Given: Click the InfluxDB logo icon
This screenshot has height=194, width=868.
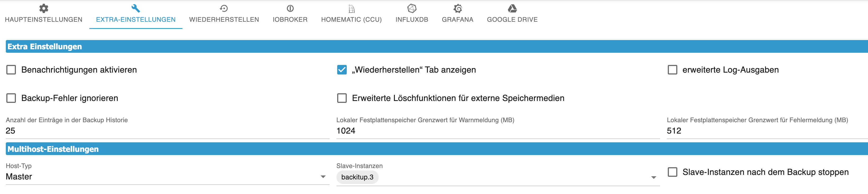Looking at the screenshot, I should [x=412, y=8].
